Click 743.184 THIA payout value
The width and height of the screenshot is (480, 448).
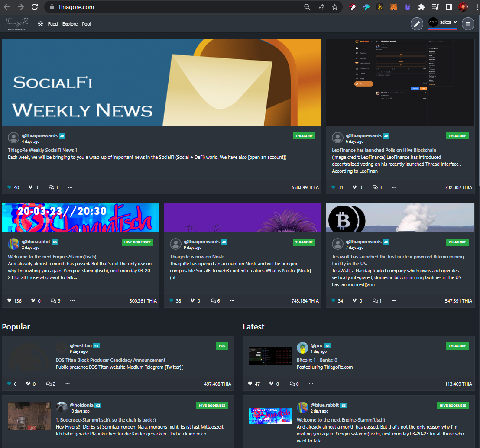tap(305, 301)
